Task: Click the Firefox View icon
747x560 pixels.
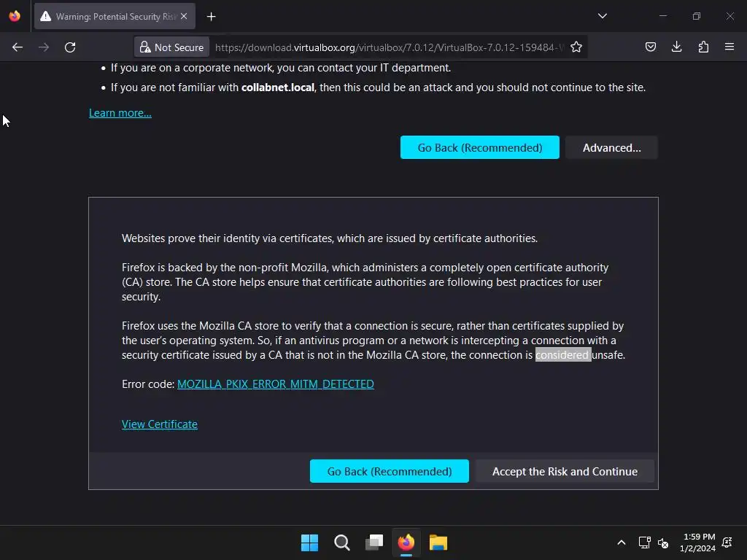Action: coord(15,16)
